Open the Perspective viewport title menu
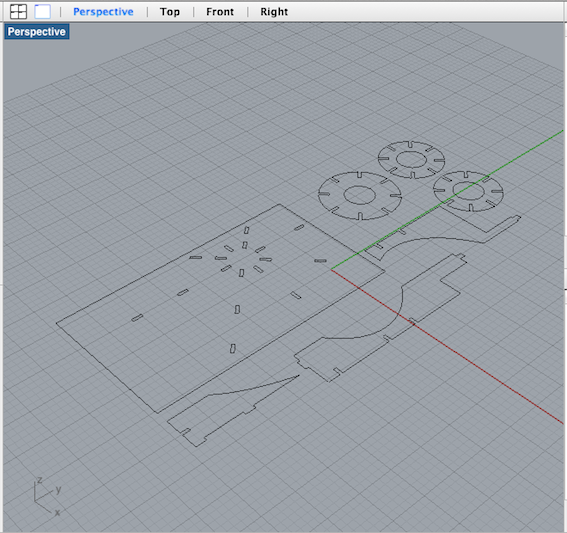The width and height of the screenshot is (567, 533). pyautogui.click(x=37, y=32)
